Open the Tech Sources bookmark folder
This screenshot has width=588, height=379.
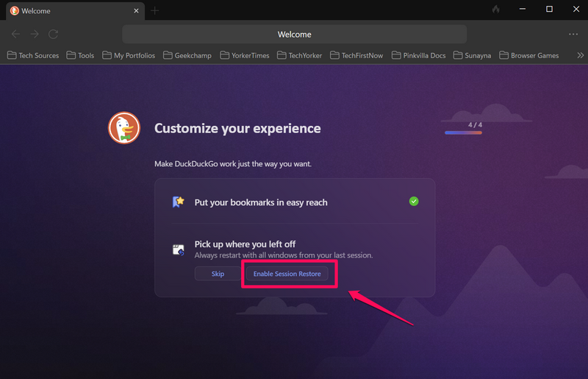(x=32, y=55)
